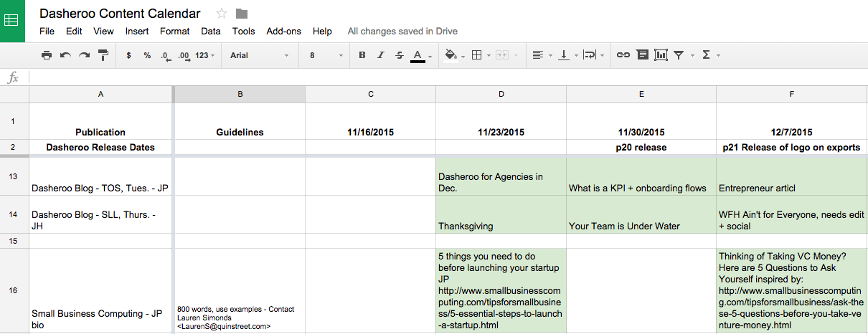Open the Help menu
This screenshot has height=334, width=868.
(x=322, y=32)
